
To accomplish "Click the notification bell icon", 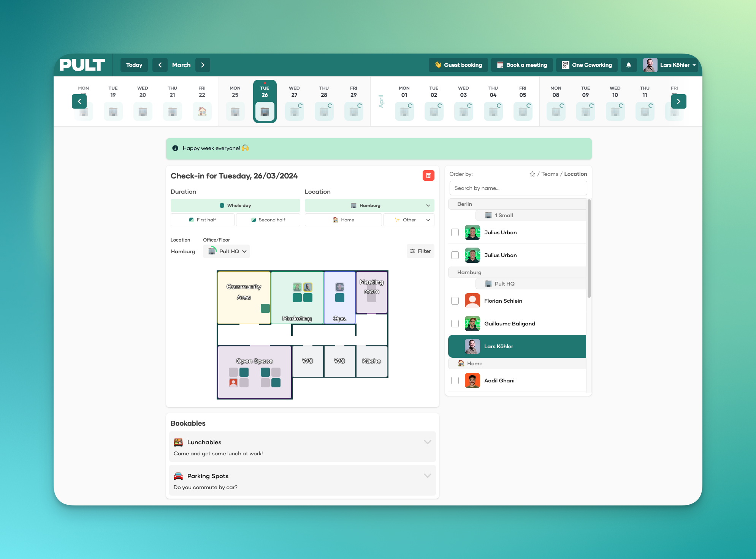I will (x=629, y=65).
